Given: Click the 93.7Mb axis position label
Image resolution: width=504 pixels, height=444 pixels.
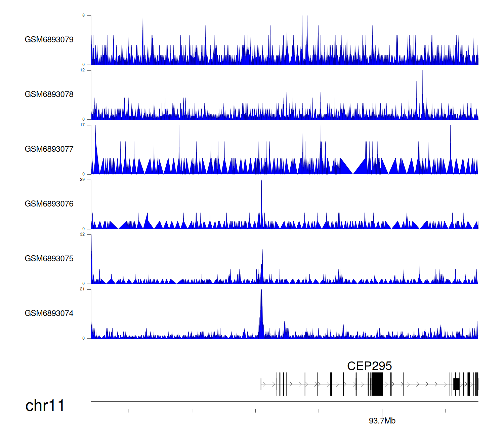Looking at the screenshot, I should pyautogui.click(x=382, y=421).
